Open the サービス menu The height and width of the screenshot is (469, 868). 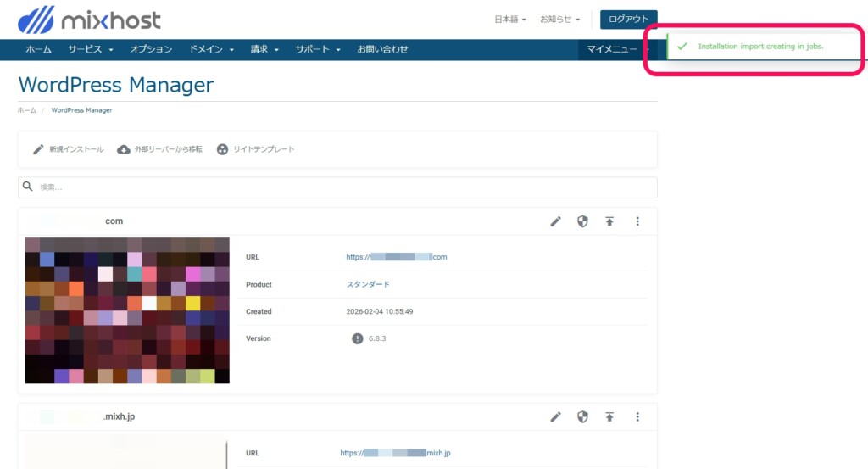coord(90,49)
